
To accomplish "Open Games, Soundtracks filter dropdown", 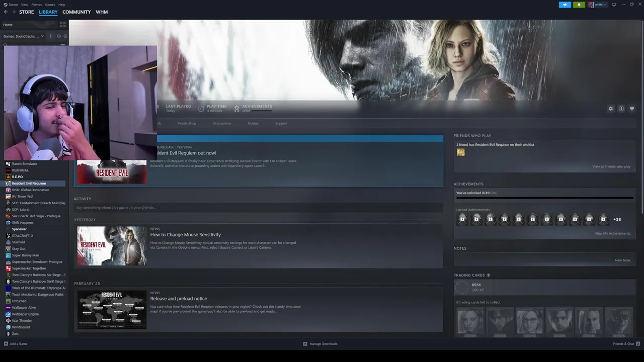I will [24, 36].
